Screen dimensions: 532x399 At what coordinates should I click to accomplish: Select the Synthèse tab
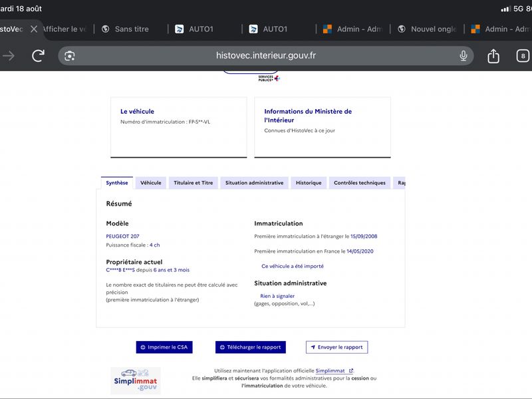point(117,183)
